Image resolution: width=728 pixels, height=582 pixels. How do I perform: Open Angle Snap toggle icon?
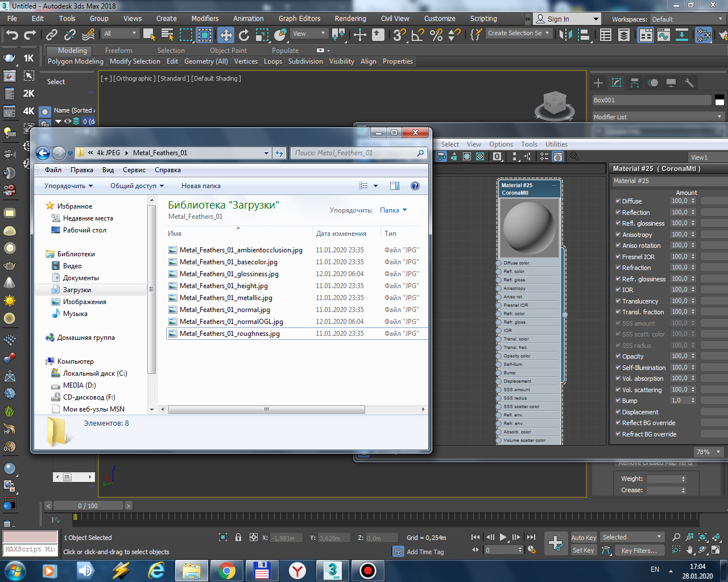click(418, 35)
